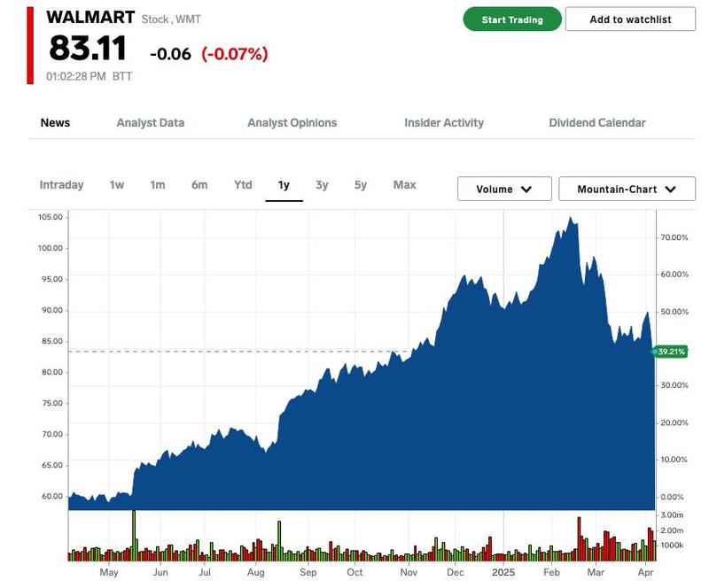Image resolution: width=709 pixels, height=588 pixels.
Task: Select the Max time range
Action: point(404,185)
